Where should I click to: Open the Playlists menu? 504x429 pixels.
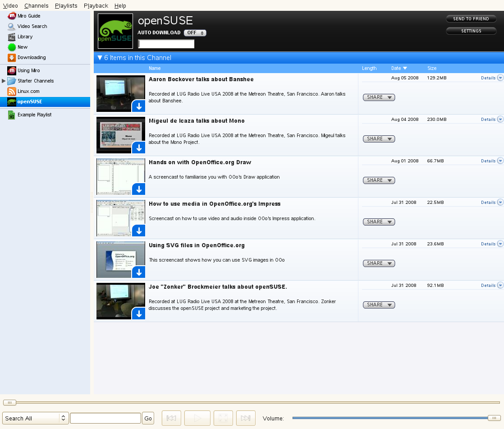point(66,5)
